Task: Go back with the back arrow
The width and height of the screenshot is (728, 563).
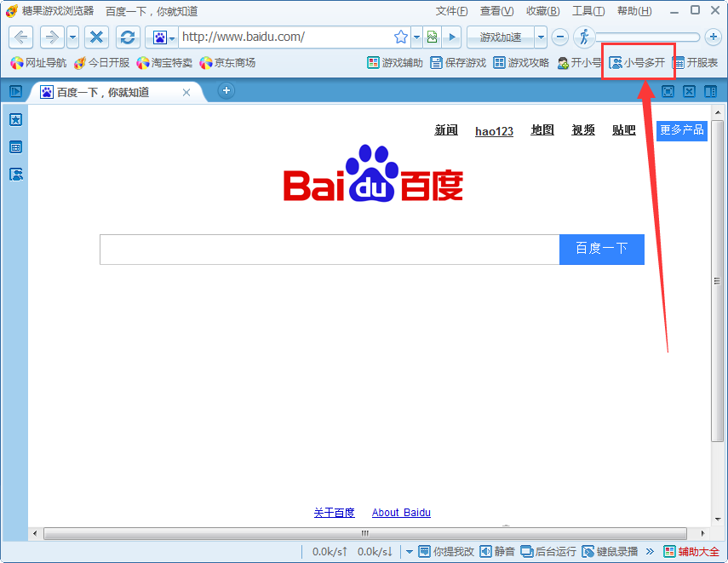Action: (x=21, y=37)
